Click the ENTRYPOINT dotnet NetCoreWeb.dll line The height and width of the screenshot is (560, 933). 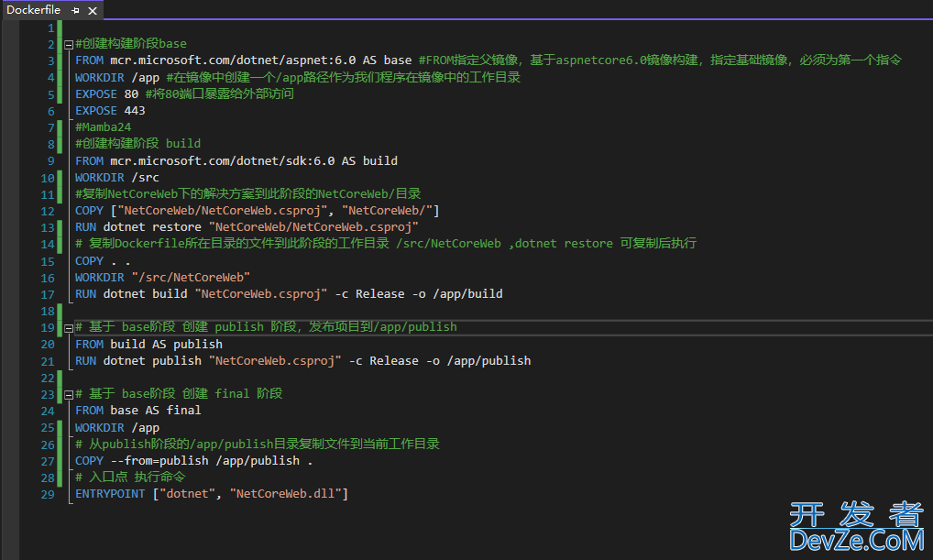click(211, 494)
